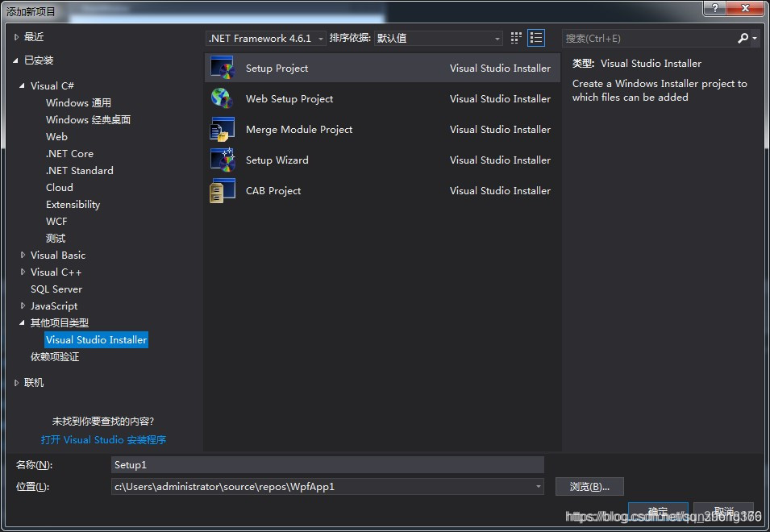
Task: Select Visual Studio Installer tree item
Action: click(96, 339)
